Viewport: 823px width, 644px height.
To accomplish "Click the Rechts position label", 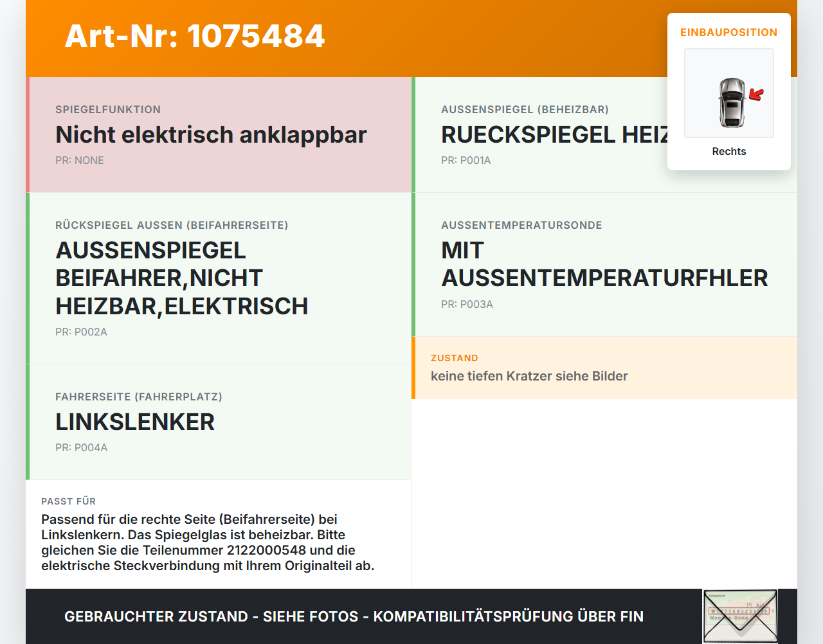I will click(x=729, y=151).
